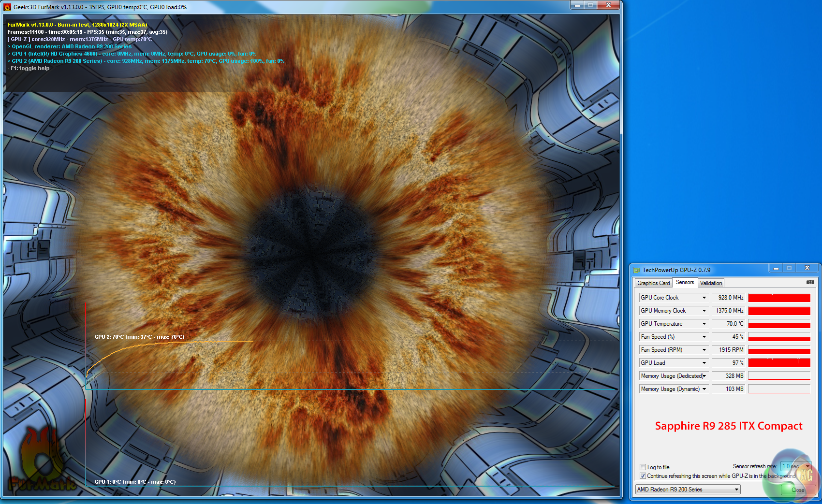Click the FurMark title bar app icon
The width and height of the screenshot is (822, 504).
7,7
